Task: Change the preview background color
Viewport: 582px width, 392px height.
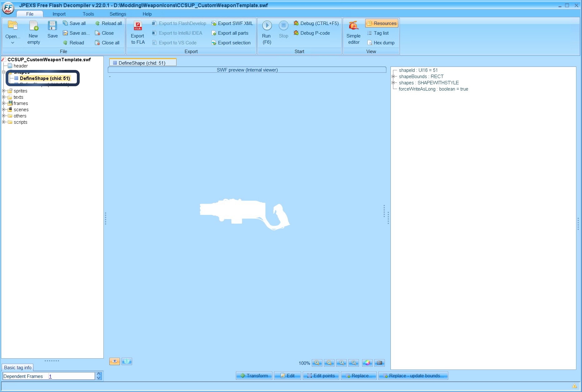Action: 367,363
